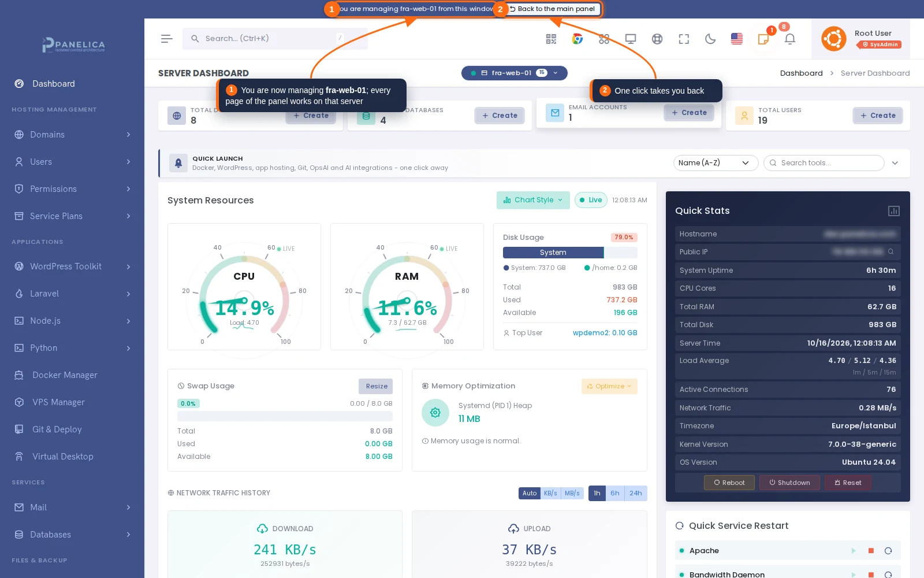The height and width of the screenshot is (578, 924).
Task: Select the 24h traffic history range
Action: tap(636, 493)
